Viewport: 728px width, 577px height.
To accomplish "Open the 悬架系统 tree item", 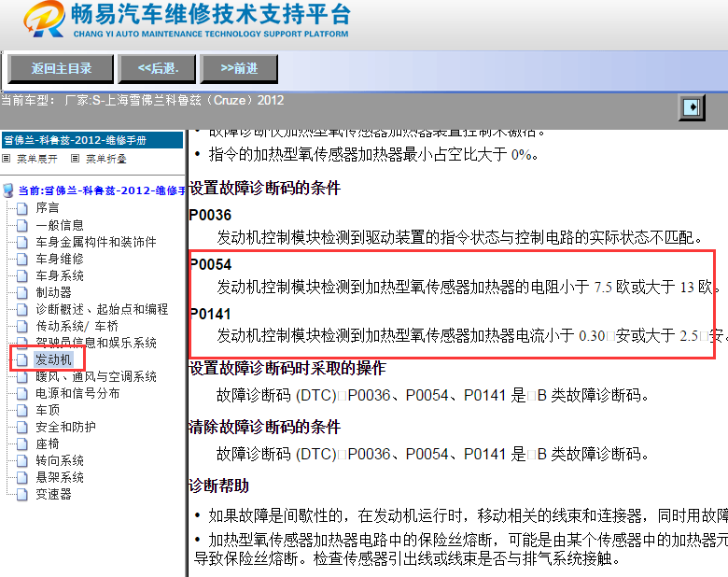I will point(60,478).
